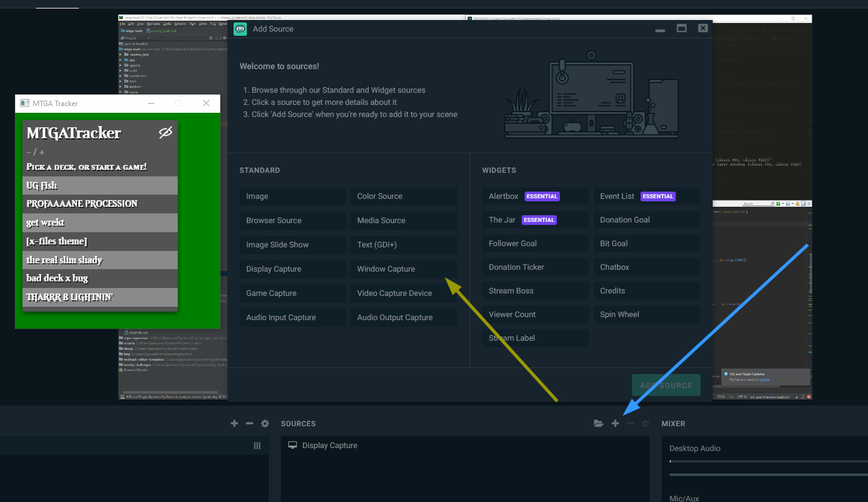Pick the Viewer Count widget
Image resolution: width=868 pixels, height=502 pixels.
536,315
